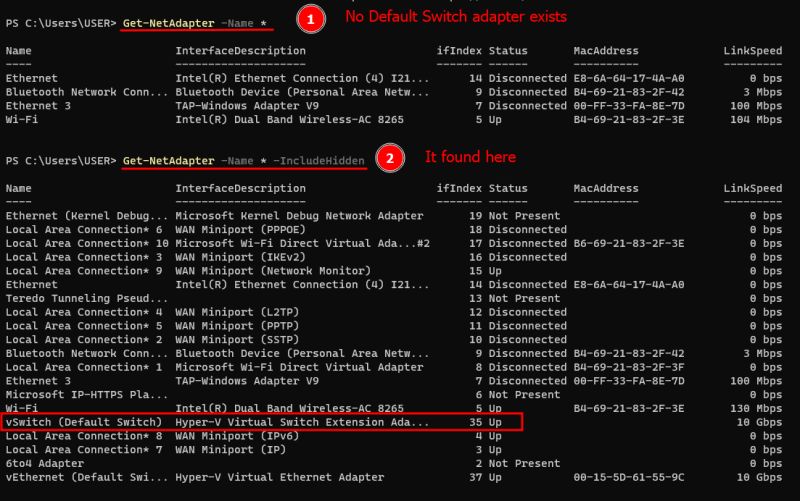800x501 pixels.
Task: Click Local Area Connection* 10 name
Action: click(x=87, y=243)
